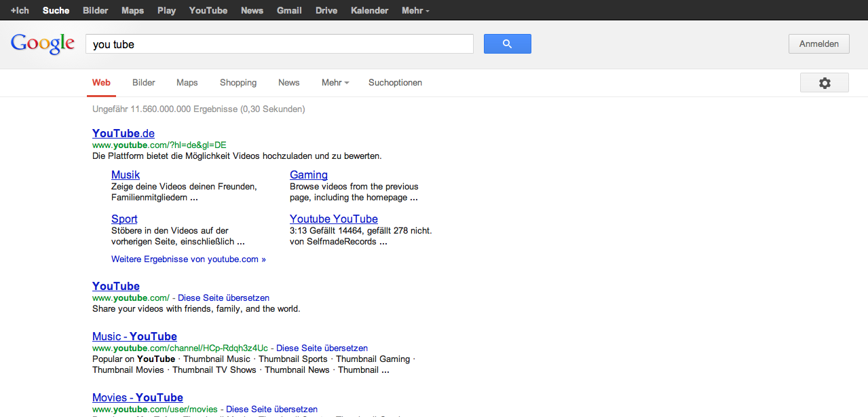Click the blue magnifier search button
This screenshot has height=417, width=868.
point(507,44)
